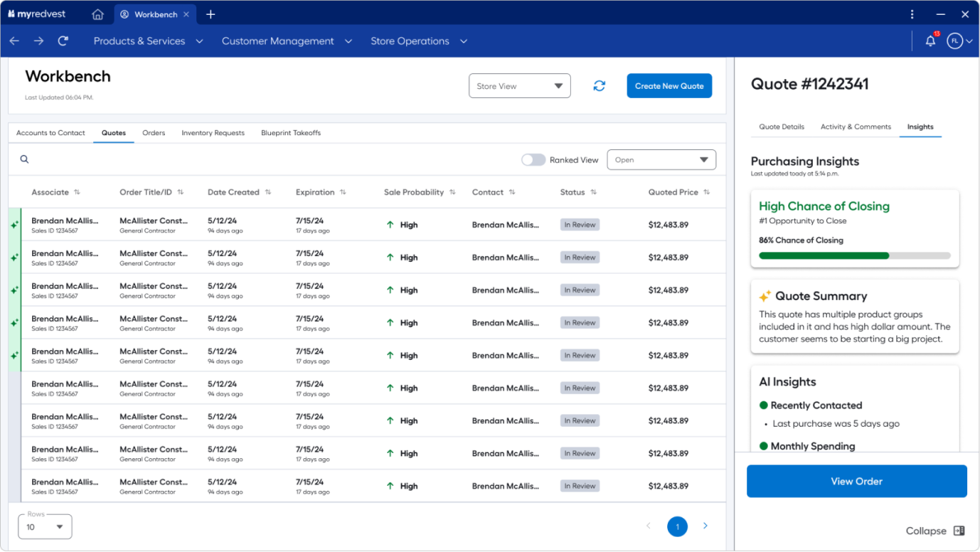Open the Activity & Comments tab
The width and height of the screenshot is (980, 552).
(x=856, y=127)
